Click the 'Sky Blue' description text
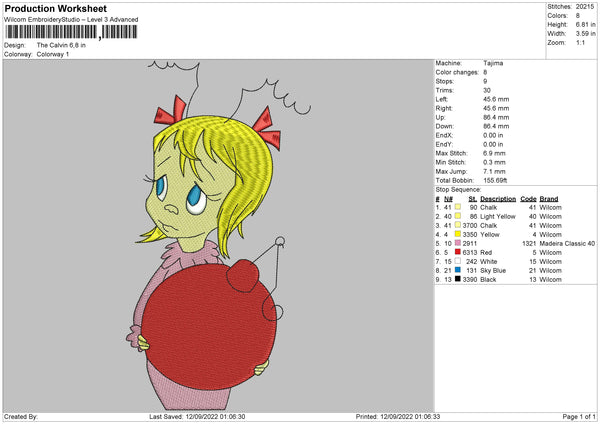The height and width of the screenshot is (424, 600). tap(493, 271)
